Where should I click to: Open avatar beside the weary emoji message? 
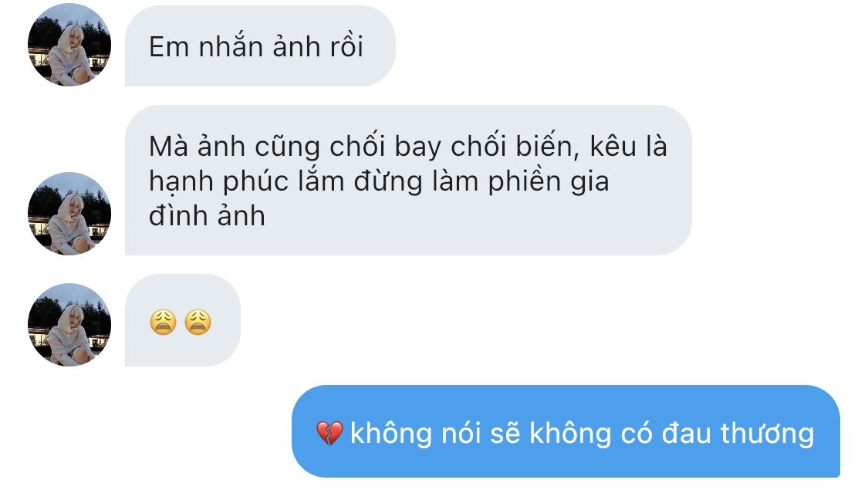coord(69,325)
